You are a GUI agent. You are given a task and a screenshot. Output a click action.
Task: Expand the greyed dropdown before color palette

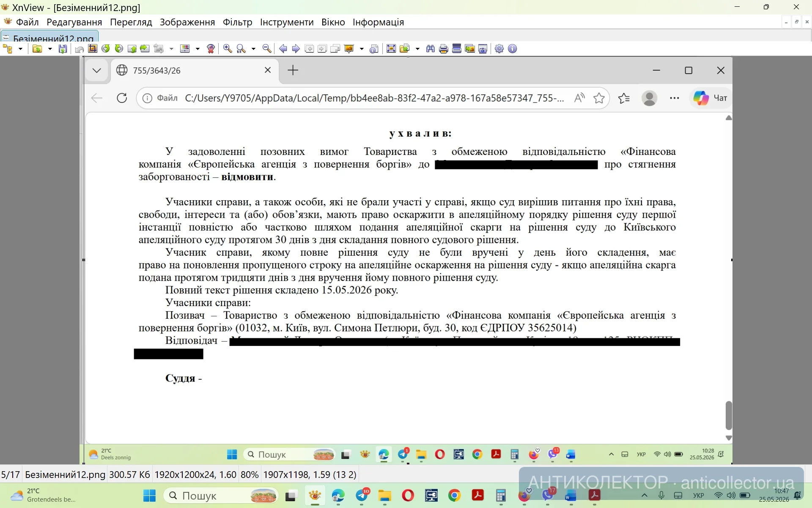tap(171, 49)
